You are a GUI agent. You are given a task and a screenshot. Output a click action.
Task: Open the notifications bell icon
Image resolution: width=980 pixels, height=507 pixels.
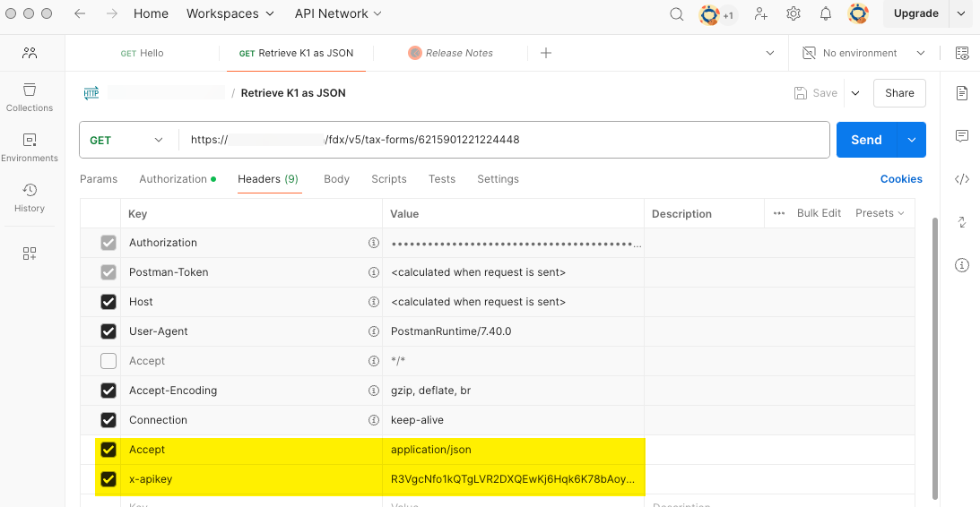826,13
